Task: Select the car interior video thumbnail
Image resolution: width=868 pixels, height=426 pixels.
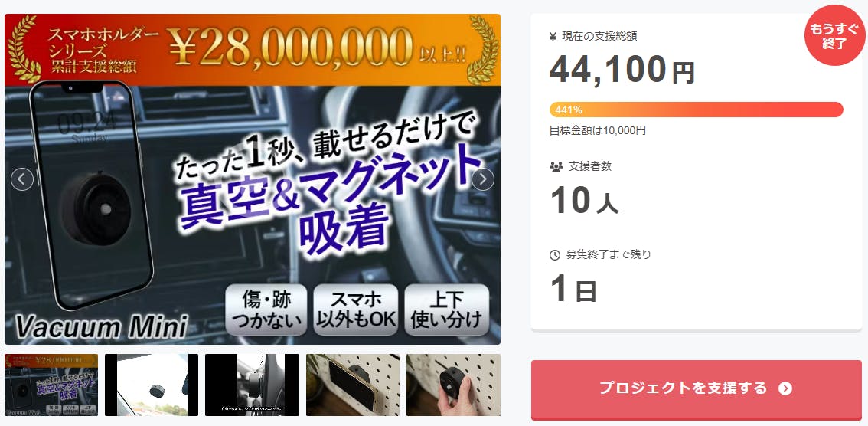Action: 252,385
